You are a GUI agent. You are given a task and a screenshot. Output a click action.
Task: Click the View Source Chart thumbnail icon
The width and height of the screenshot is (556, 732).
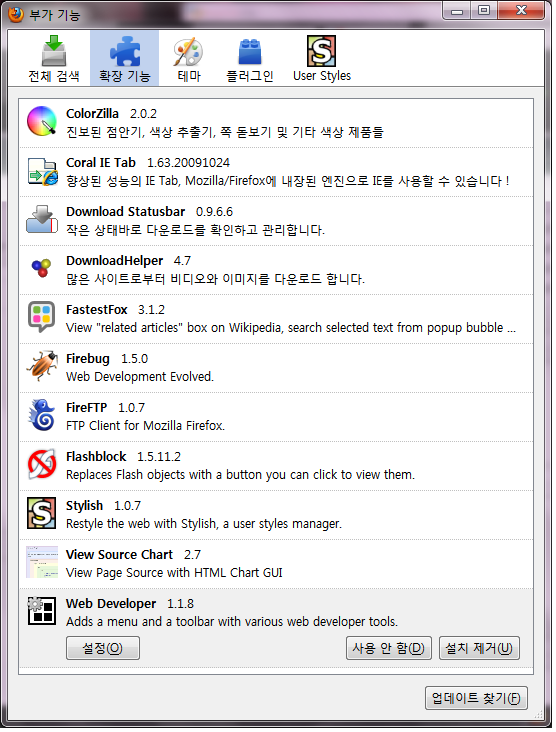(42, 562)
